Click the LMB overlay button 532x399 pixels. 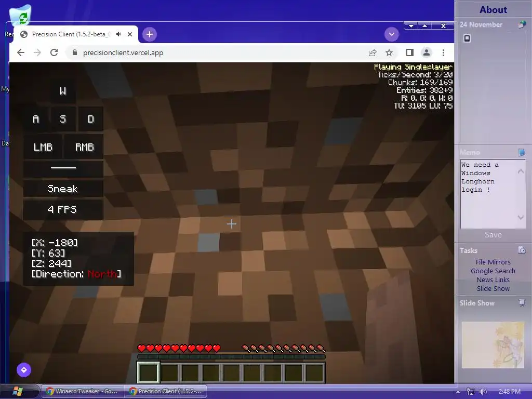pos(43,147)
